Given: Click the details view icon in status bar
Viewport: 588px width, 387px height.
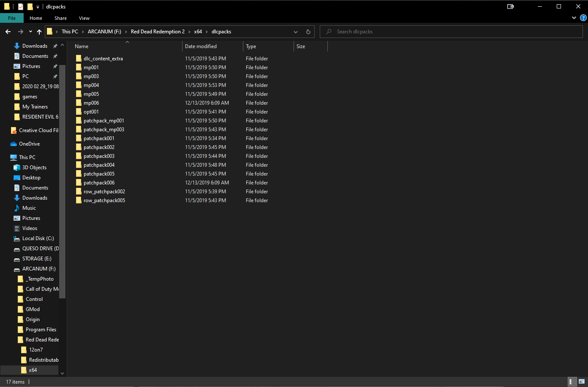Looking at the screenshot, I should point(572,381).
